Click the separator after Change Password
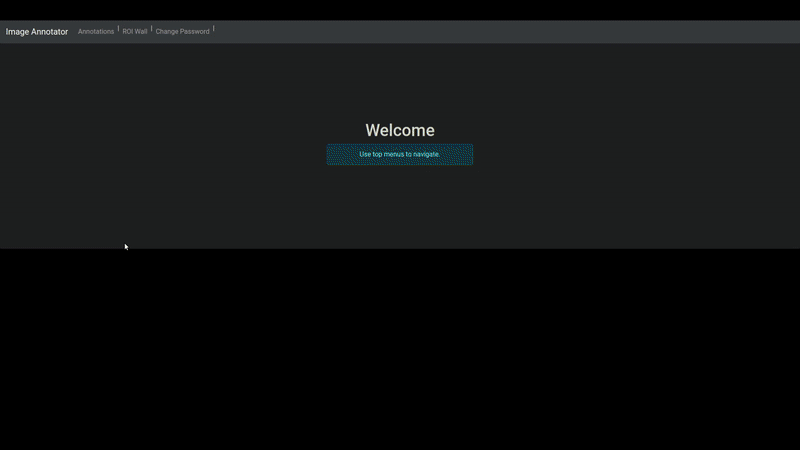Viewport: 800px width, 450px height. coord(213,29)
